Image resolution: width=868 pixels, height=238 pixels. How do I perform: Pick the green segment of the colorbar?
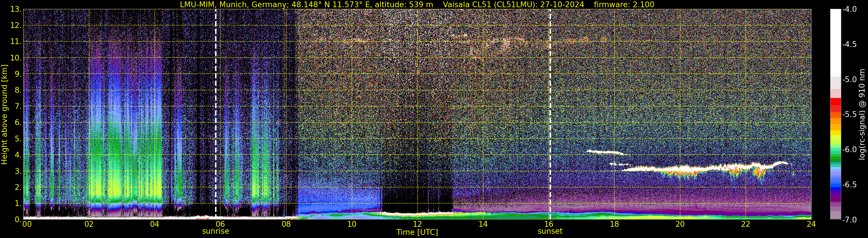[x=836, y=158]
